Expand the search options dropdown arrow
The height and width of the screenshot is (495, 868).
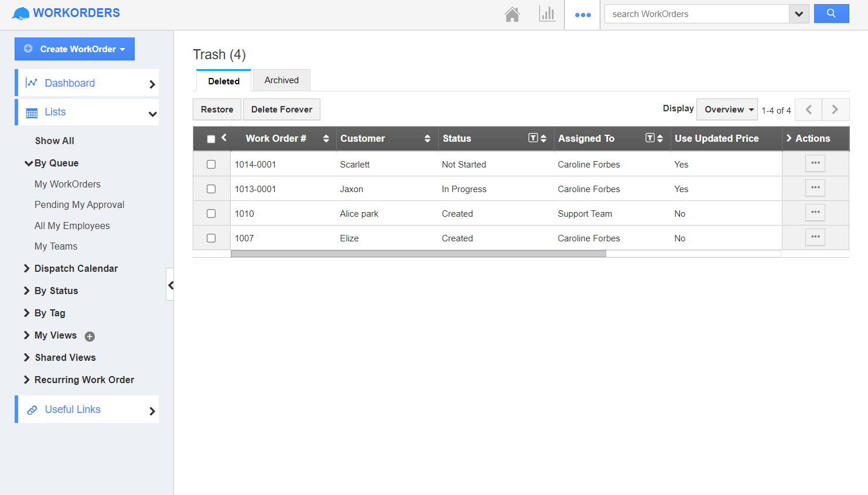pyautogui.click(x=799, y=14)
